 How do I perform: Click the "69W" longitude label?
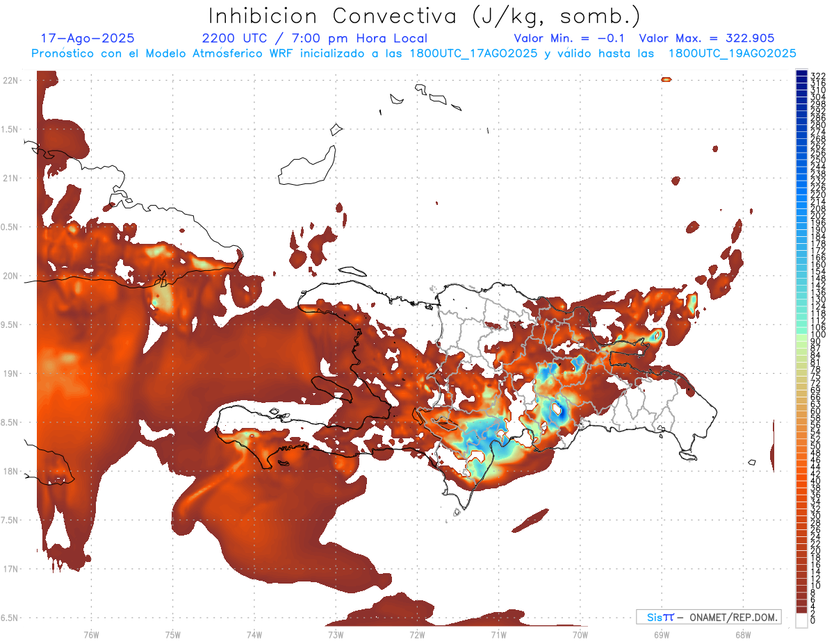point(661,634)
